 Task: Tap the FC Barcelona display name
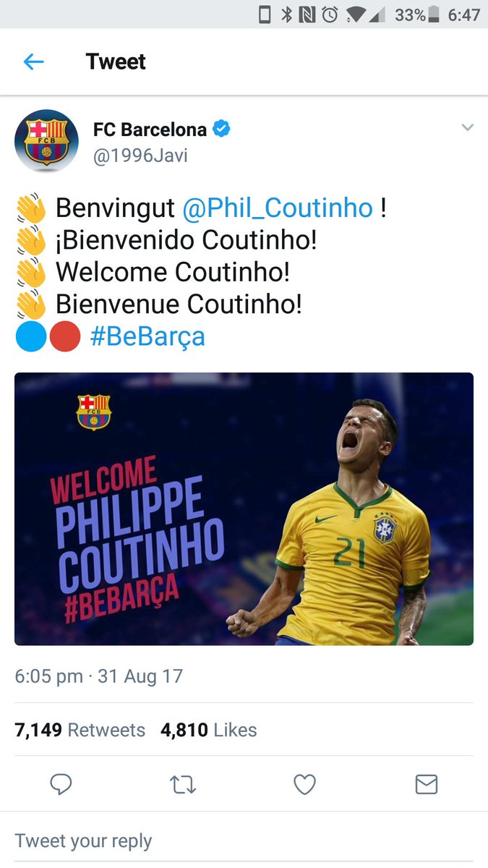[x=150, y=130]
